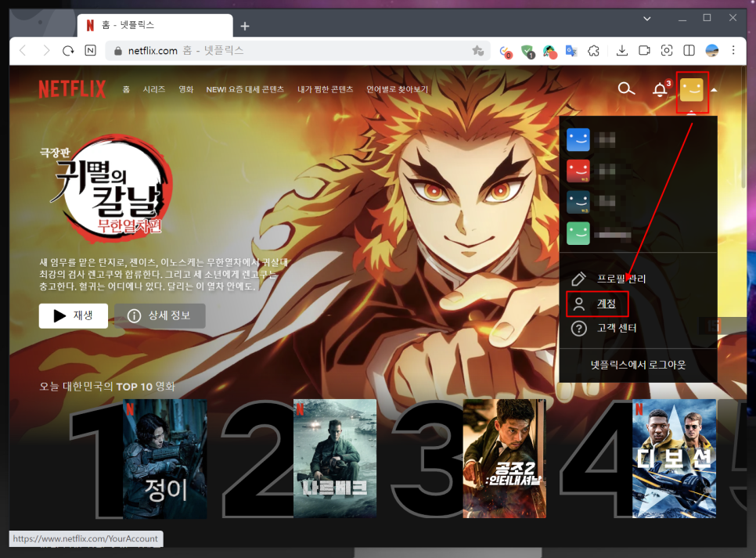The height and width of the screenshot is (558, 756).
Task: Click the lock site info icon
Action: click(x=117, y=51)
